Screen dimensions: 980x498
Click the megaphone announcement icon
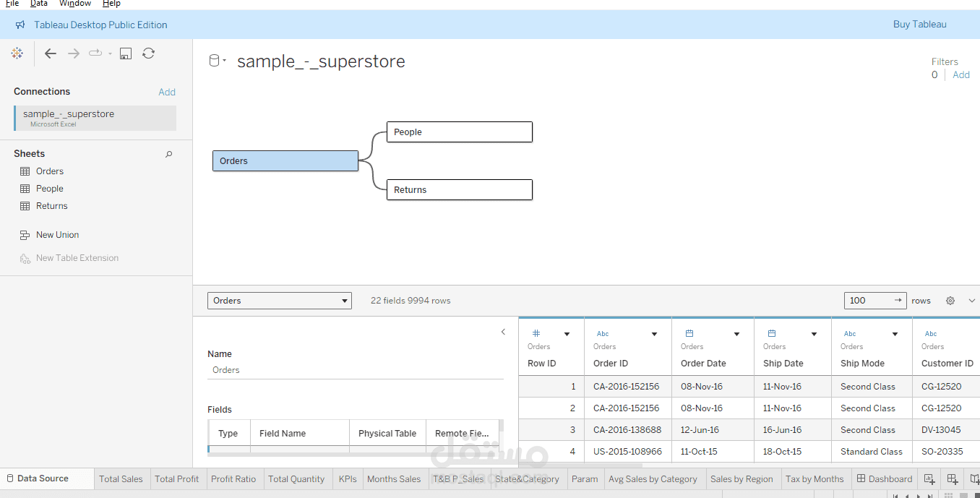(20, 25)
